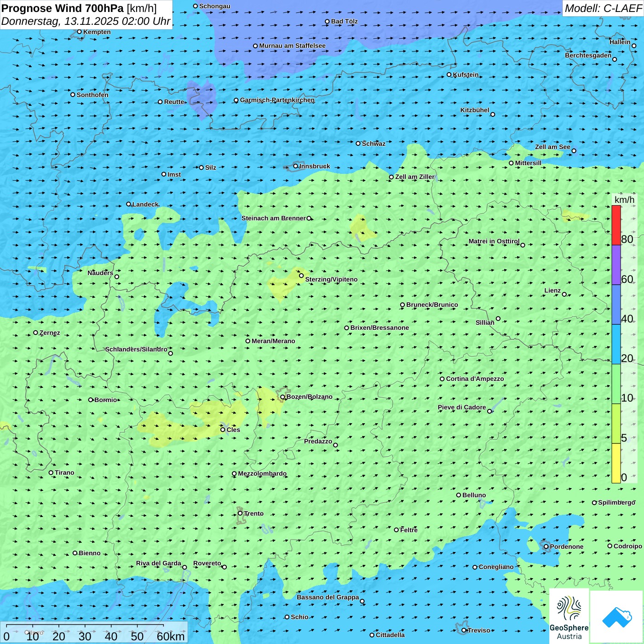Click the red 80 km/h legend swatch
This screenshot has width=644, height=644.
click(616, 225)
